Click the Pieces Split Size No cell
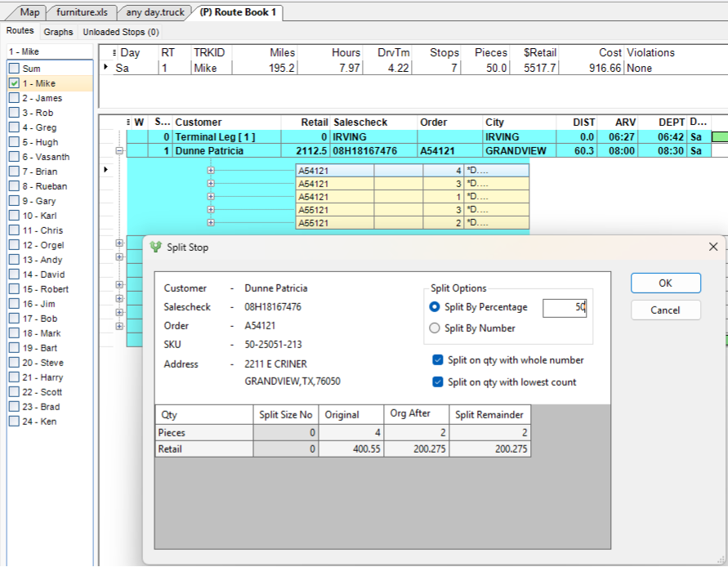This screenshot has height=567, width=728. click(x=285, y=432)
